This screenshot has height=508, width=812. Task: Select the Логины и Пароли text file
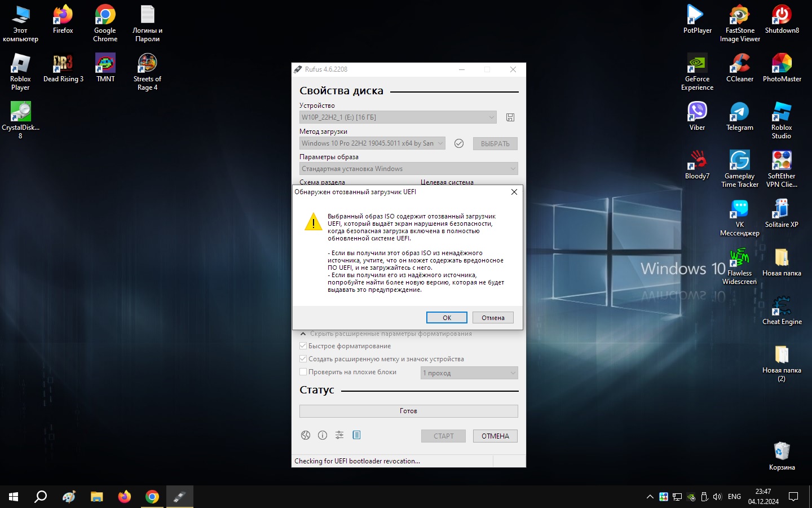[148, 24]
